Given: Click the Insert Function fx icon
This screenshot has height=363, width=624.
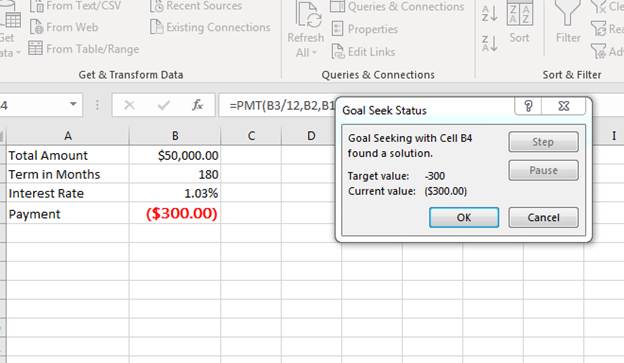Looking at the screenshot, I should (x=197, y=105).
